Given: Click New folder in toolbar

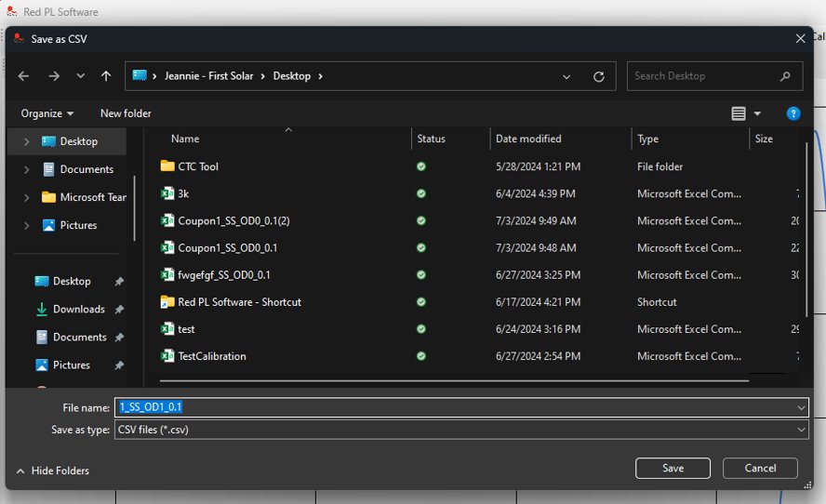Looking at the screenshot, I should [x=126, y=113].
